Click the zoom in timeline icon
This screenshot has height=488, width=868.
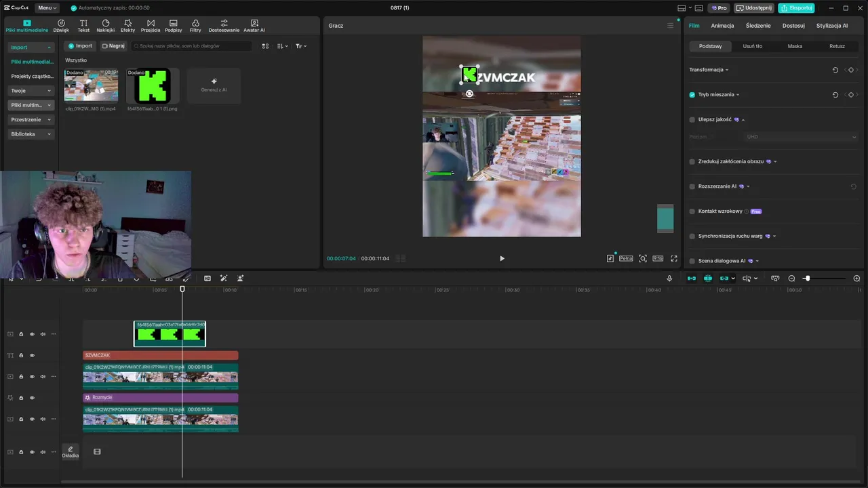pyautogui.click(x=856, y=279)
